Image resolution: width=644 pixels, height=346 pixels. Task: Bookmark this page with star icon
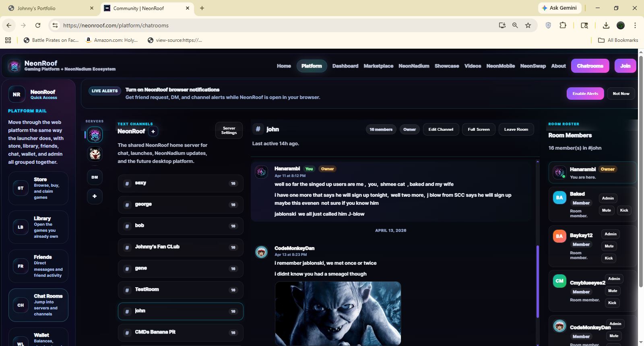click(528, 25)
